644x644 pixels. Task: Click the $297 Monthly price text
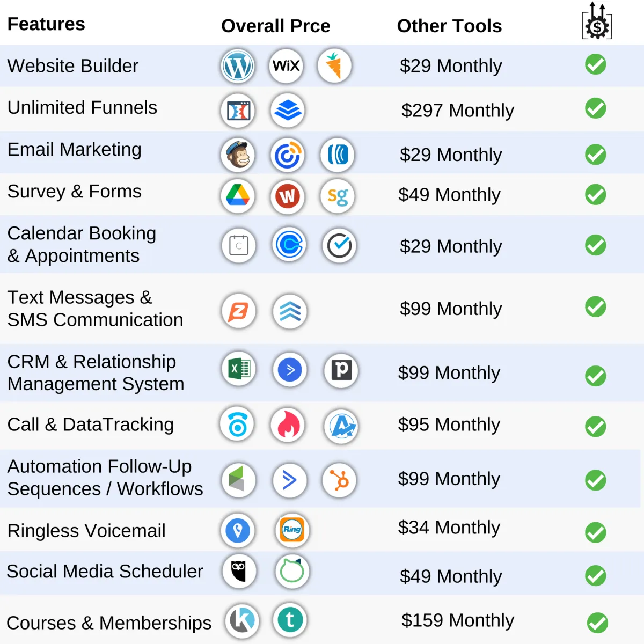tap(458, 111)
